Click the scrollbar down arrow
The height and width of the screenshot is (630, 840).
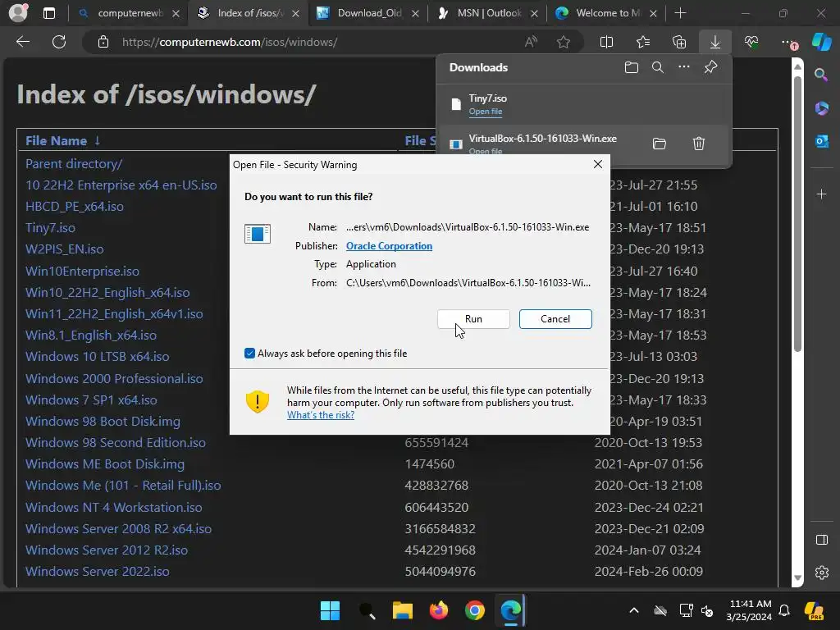(x=797, y=577)
